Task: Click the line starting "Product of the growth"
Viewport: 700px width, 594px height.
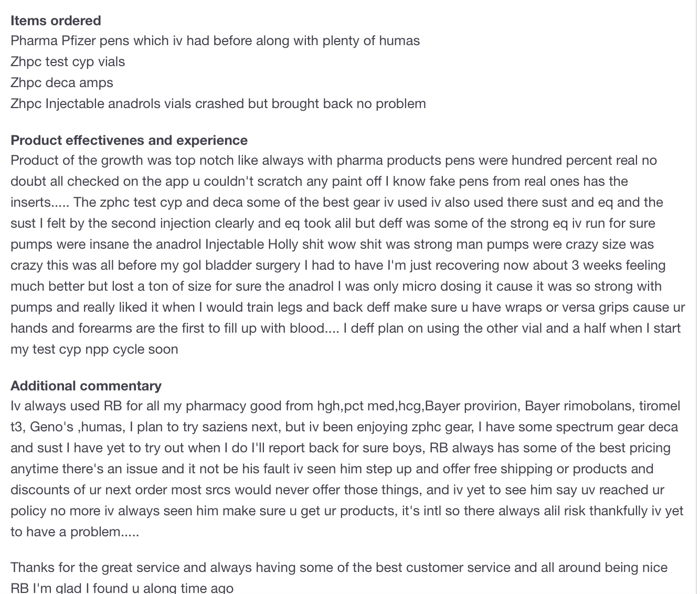Action: [334, 161]
